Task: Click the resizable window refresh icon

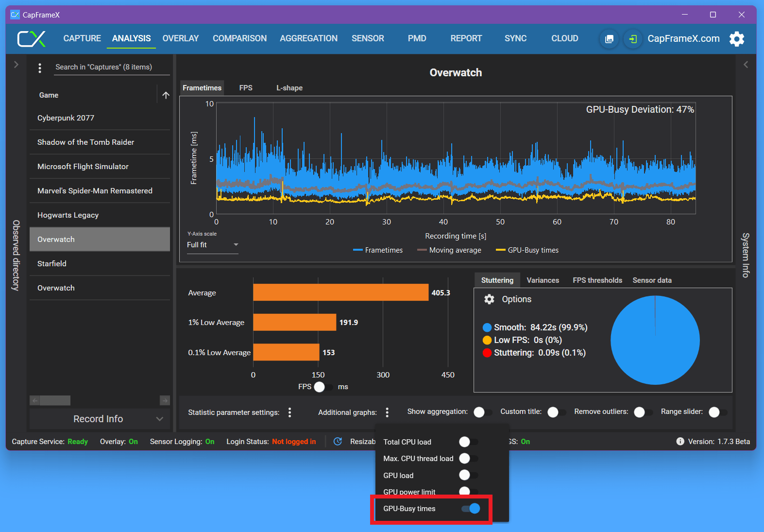Action: coord(338,442)
